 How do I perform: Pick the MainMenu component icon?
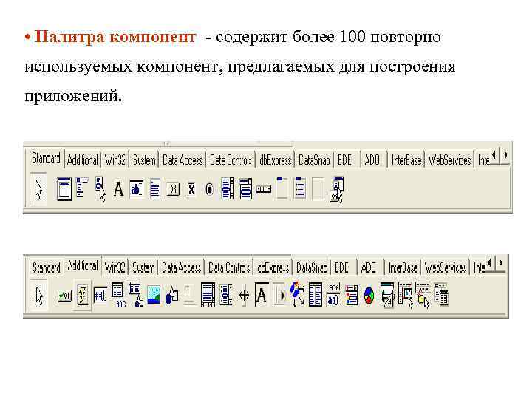[82, 188]
